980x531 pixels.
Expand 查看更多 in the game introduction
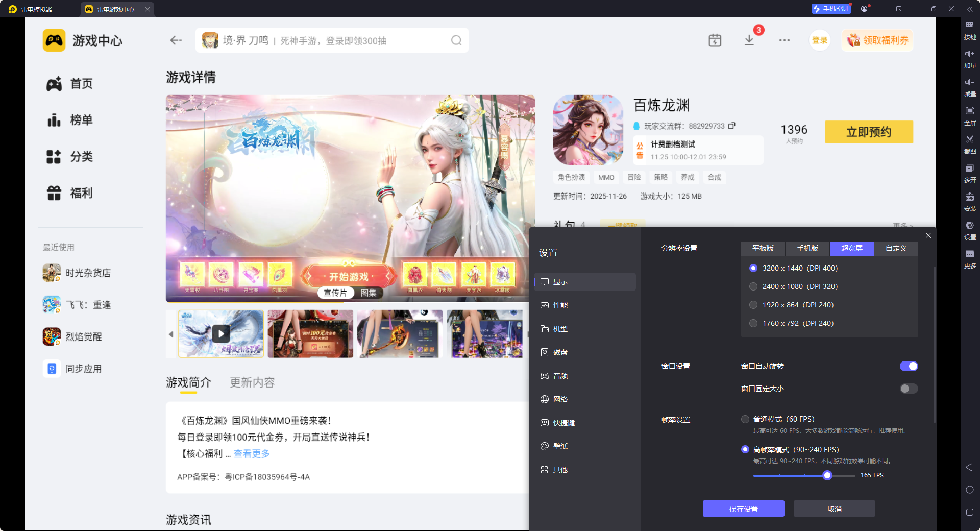251,453
